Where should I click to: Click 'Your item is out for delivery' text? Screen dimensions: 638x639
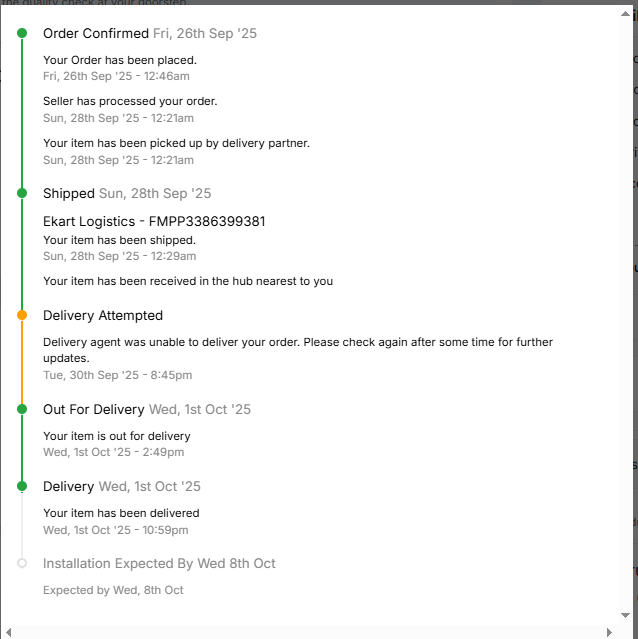point(117,436)
